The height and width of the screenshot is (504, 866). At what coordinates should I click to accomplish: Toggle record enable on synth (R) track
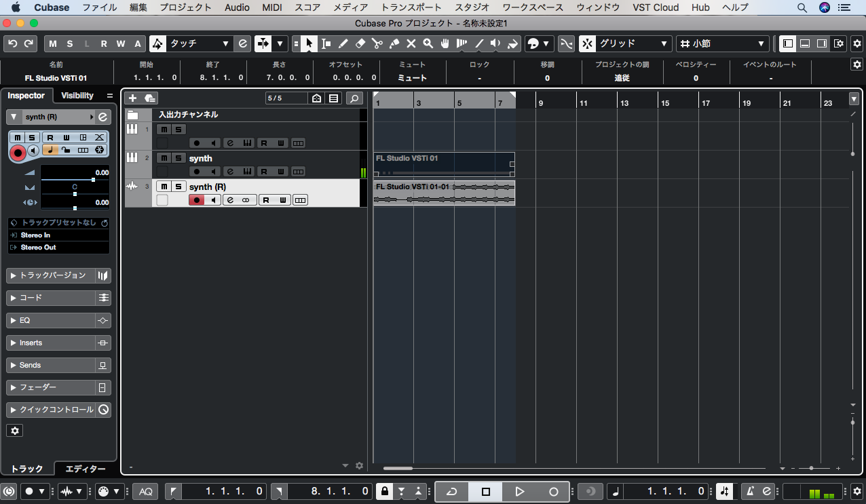[197, 200]
